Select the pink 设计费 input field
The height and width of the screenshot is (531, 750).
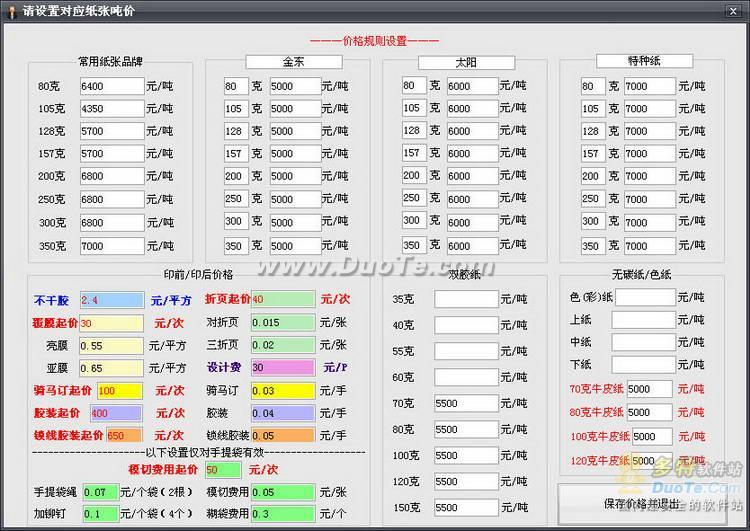(x=283, y=367)
